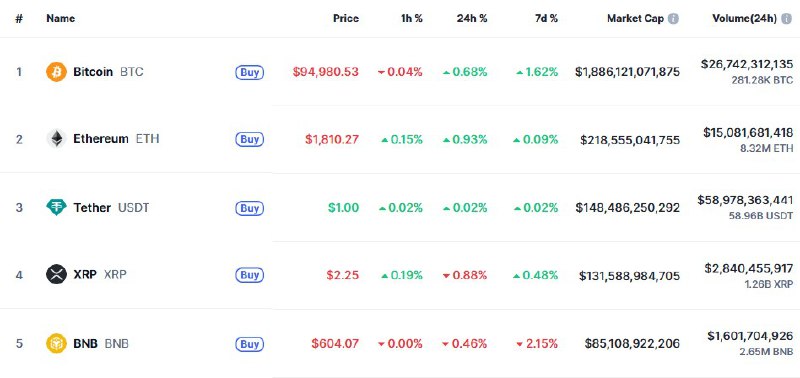Open the Ethereum ETH name link
This screenshot has height=378, width=800.
tap(116, 139)
